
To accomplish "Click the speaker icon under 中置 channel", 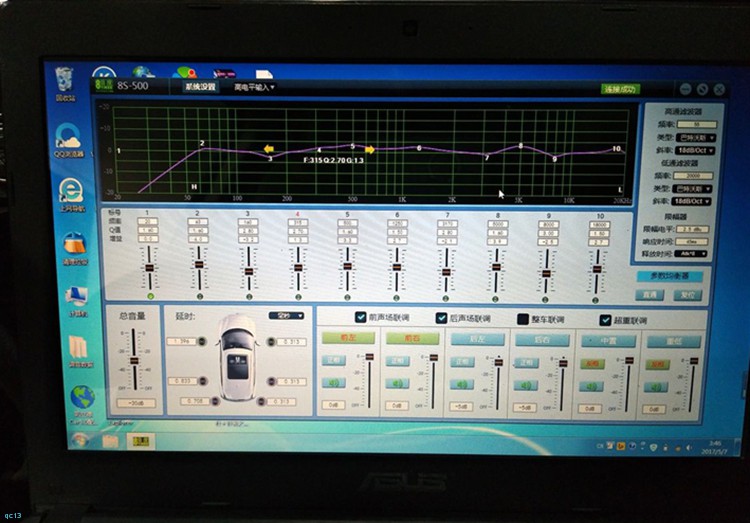I will coord(592,385).
